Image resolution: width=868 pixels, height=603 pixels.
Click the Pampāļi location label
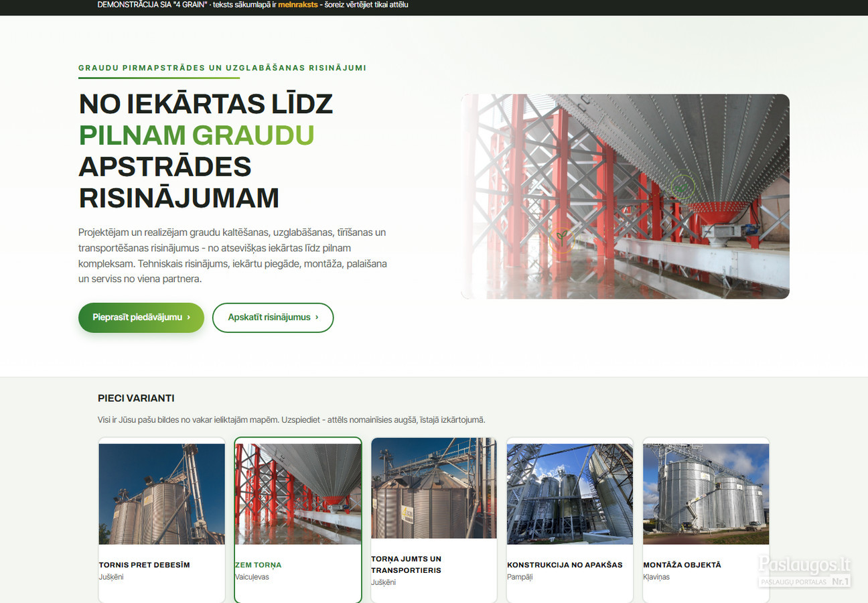click(520, 577)
